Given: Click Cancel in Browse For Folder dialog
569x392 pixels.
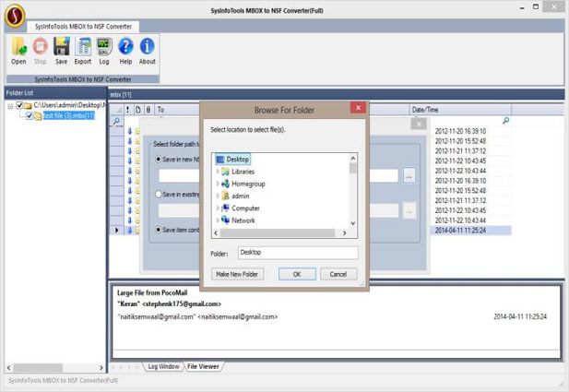Looking at the screenshot, I should pyautogui.click(x=338, y=274).
